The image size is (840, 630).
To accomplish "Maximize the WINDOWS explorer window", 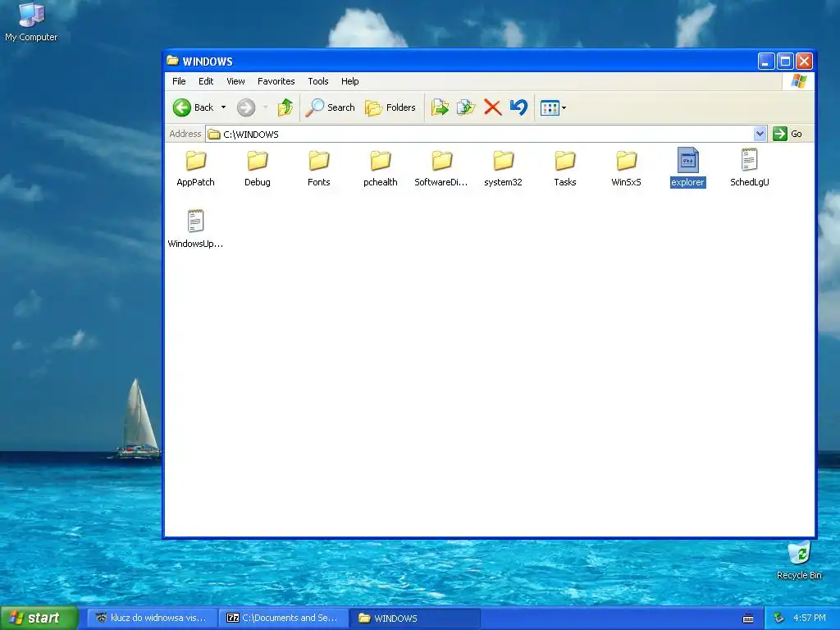I will (x=785, y=61).
